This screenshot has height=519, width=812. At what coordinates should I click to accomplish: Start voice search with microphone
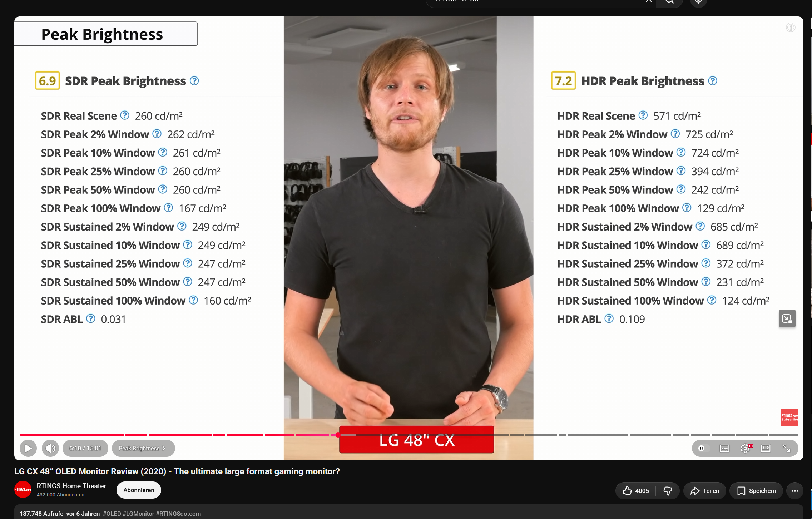pyautogui.click(x=698, y=1)
